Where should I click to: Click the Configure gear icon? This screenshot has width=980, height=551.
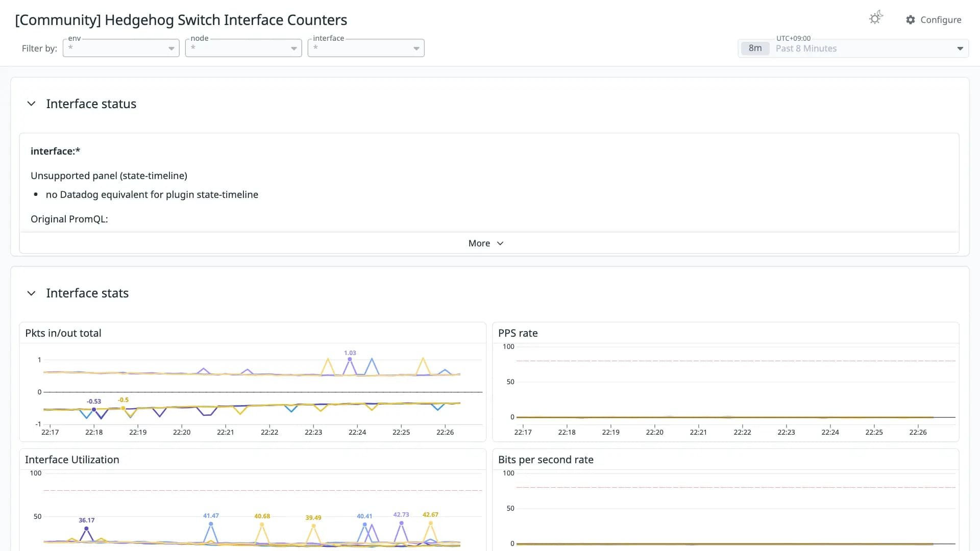[x=911, y=20]
